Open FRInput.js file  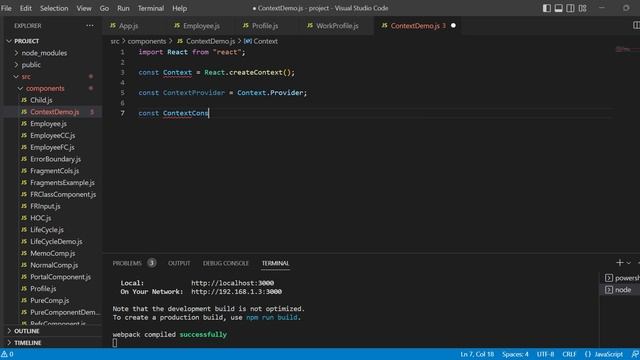tap(45, 207)
